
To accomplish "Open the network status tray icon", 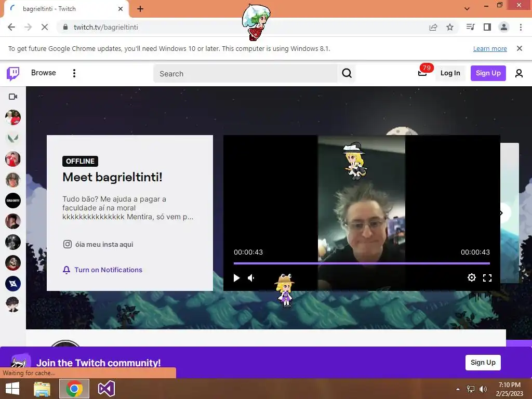I will (471, 389).
